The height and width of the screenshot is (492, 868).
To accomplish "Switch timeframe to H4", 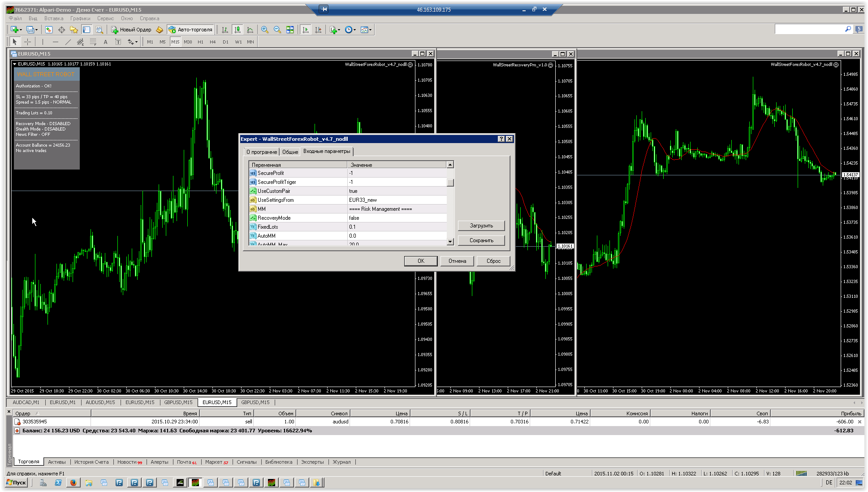I will 213,42.
